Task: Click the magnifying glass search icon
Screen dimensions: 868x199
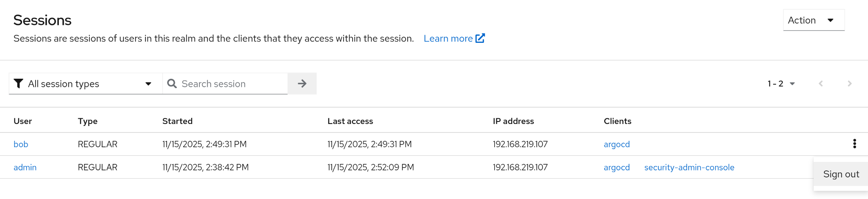Action: (172, 84)
